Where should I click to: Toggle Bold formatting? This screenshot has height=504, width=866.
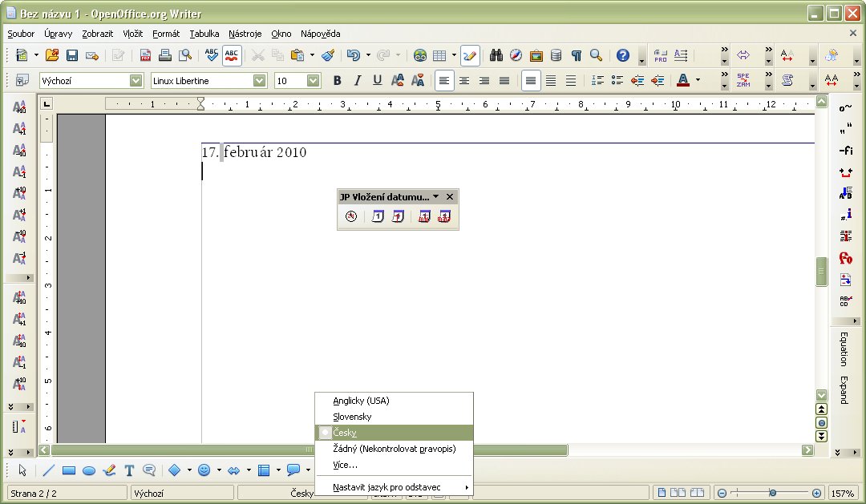pos(338,81)
